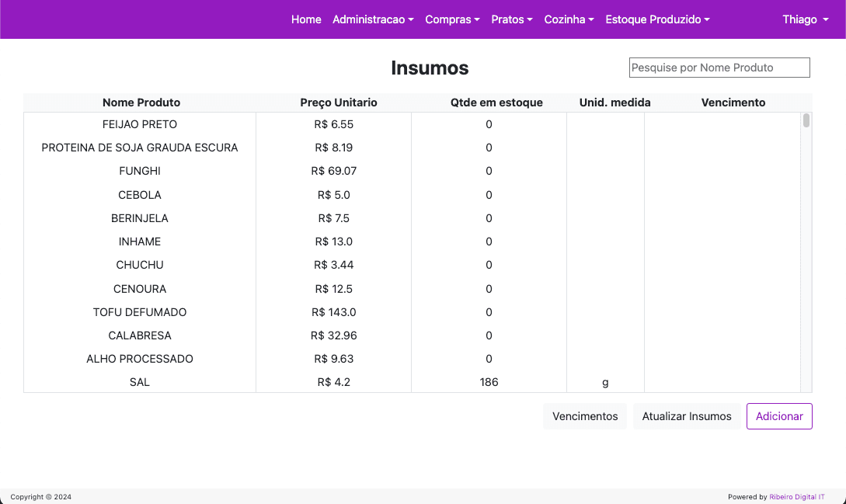Click inside the Pesquise por Nome Produto field
846x504 pixels.
click(719, 68)
